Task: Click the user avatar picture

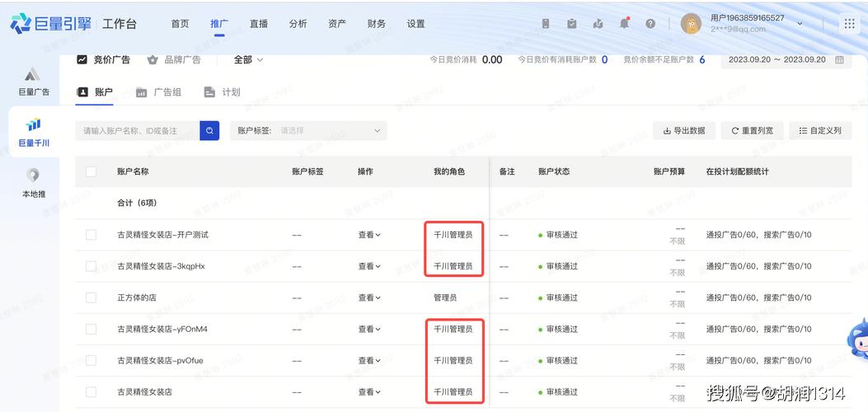Action: [691, 24]
